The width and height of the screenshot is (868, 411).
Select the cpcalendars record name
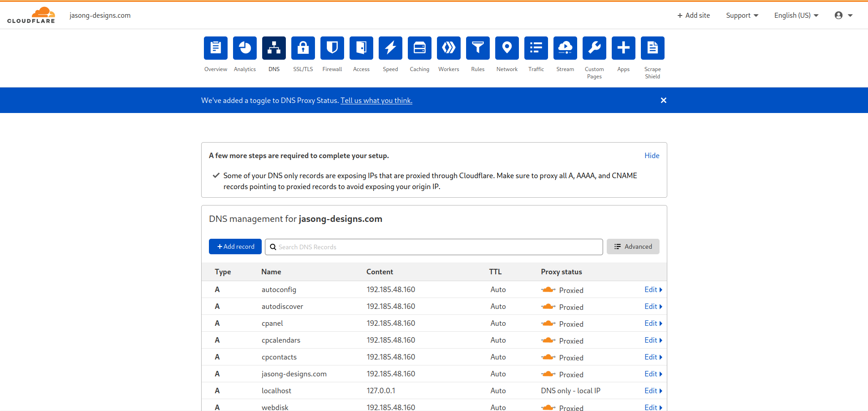point(281,340)
